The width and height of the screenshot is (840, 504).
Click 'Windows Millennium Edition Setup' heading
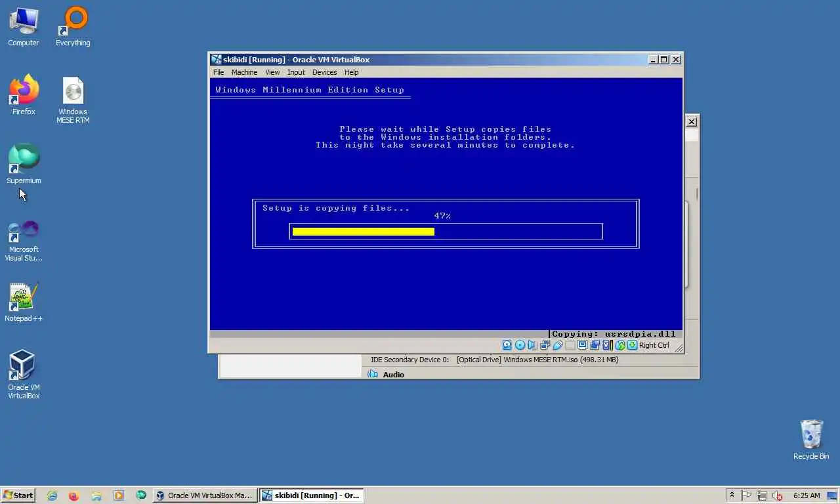310,90
